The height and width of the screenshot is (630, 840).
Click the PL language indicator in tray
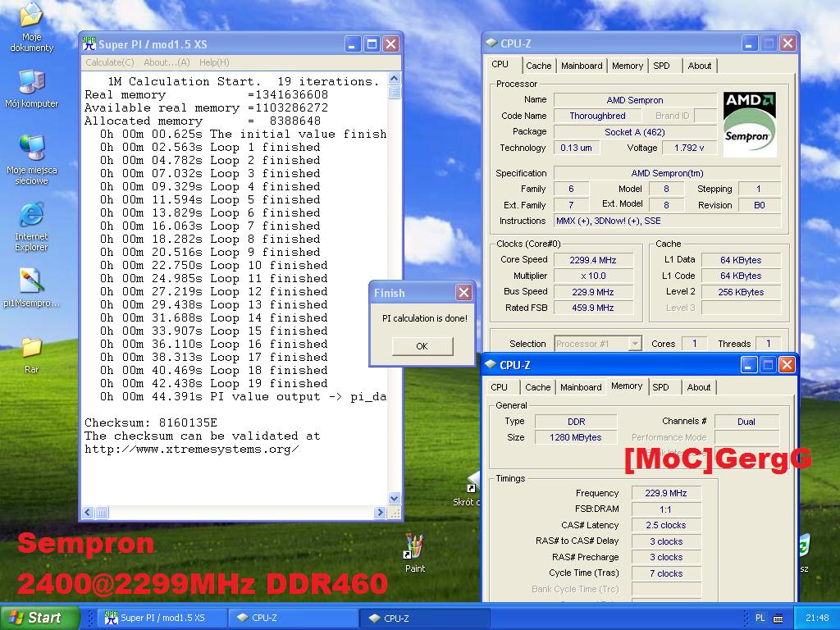(760, 619)
